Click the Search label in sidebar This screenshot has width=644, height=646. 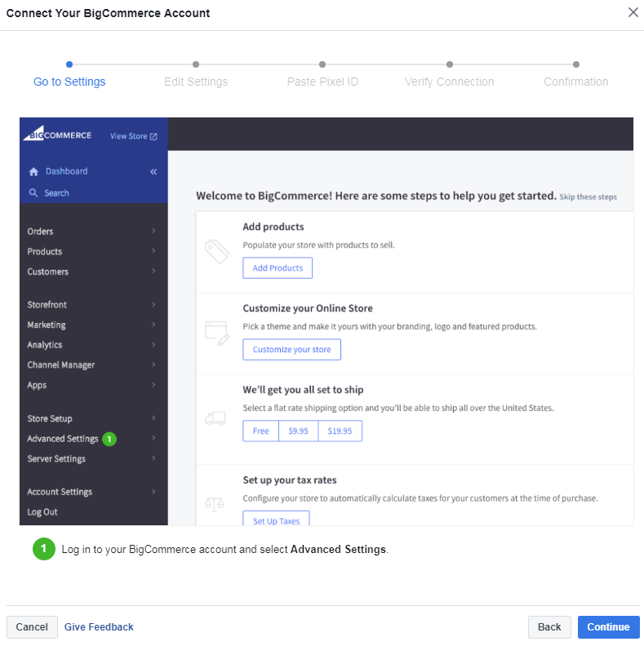click(56, 193)
